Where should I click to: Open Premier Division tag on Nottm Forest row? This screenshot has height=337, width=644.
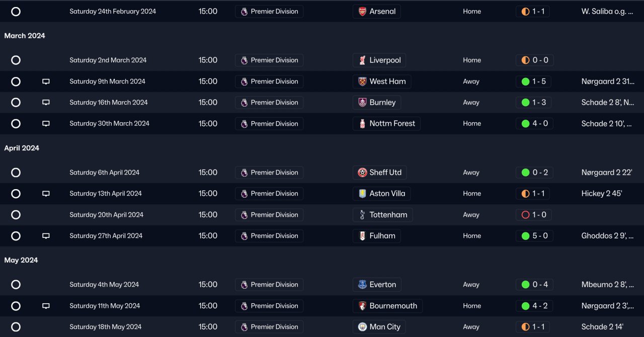click(x=269, y=124)
